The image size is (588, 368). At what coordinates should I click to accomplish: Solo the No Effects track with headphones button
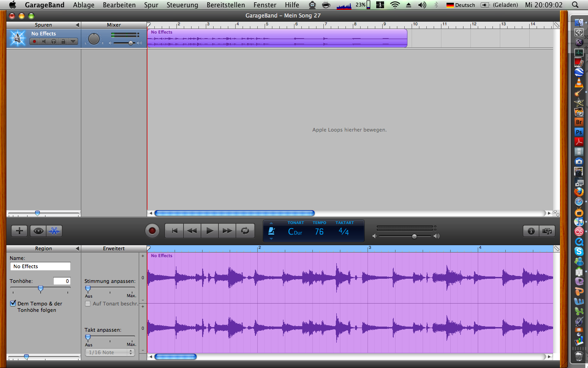(54, 41)
